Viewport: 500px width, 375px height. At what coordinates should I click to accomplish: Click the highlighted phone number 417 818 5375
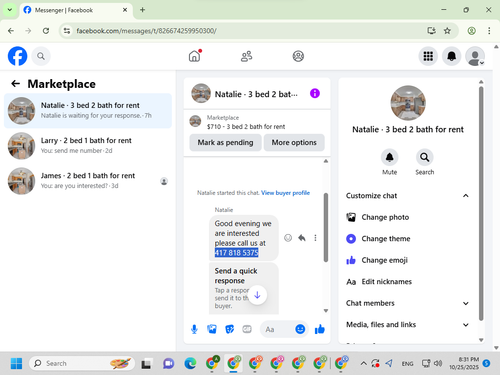click(x=236, y=253)
